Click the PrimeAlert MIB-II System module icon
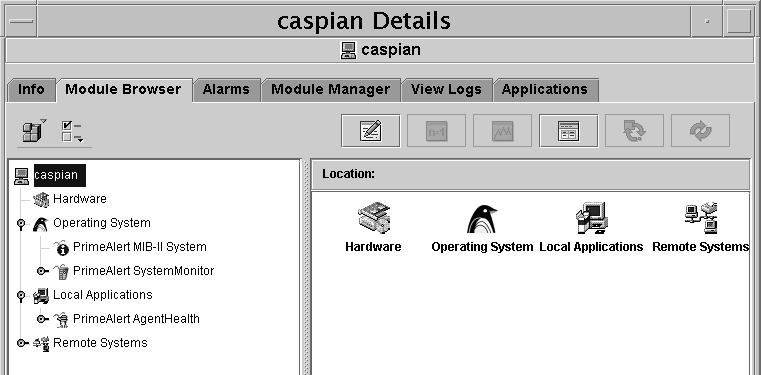The height and width of the screenshot is (375, 761). tap(61, 247)
